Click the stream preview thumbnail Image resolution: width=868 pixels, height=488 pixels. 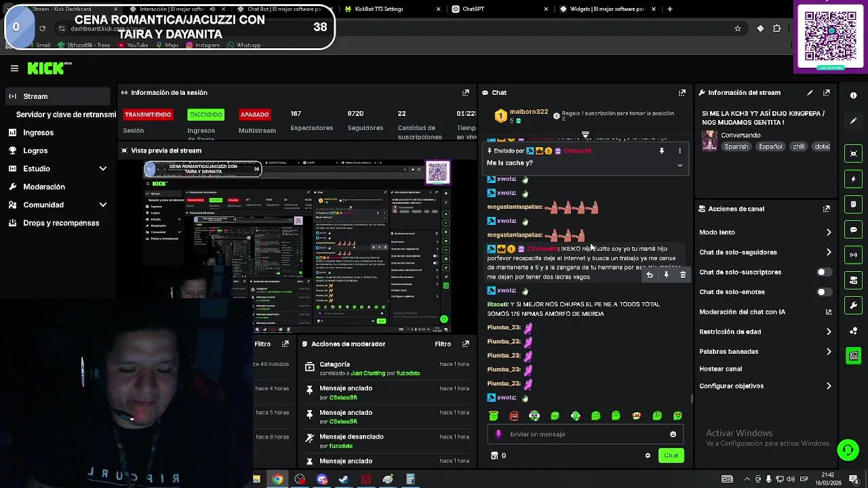pos(297,246)
